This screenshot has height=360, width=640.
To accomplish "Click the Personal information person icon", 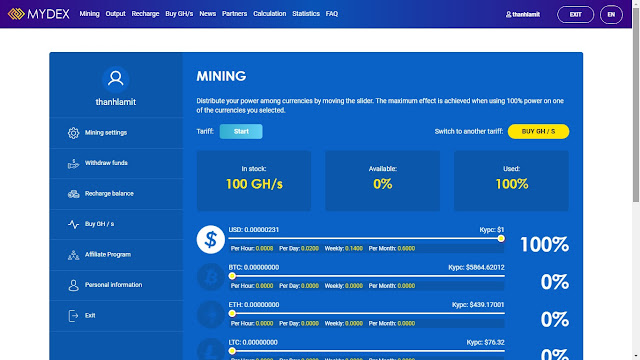I will (x=73, y=285).
